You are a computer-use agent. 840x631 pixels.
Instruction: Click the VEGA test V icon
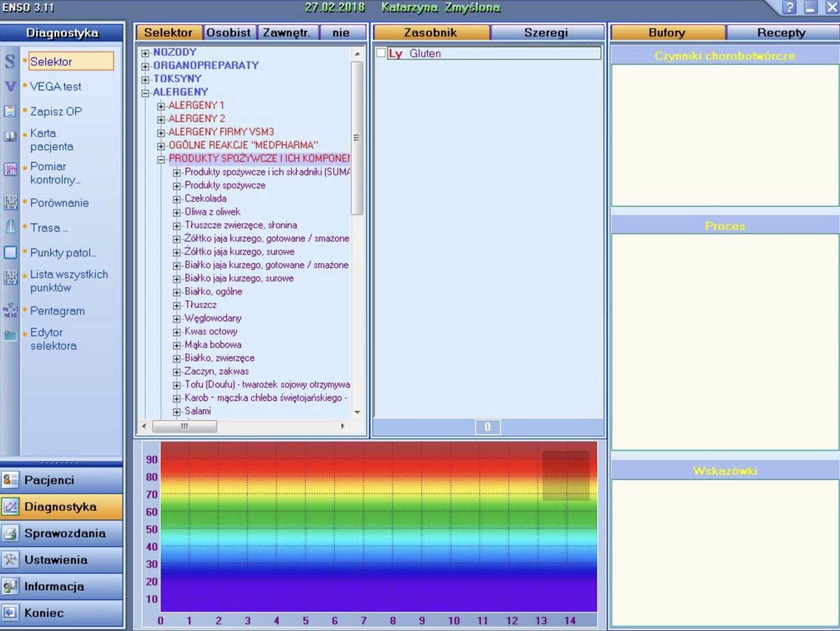coord(10,86)
